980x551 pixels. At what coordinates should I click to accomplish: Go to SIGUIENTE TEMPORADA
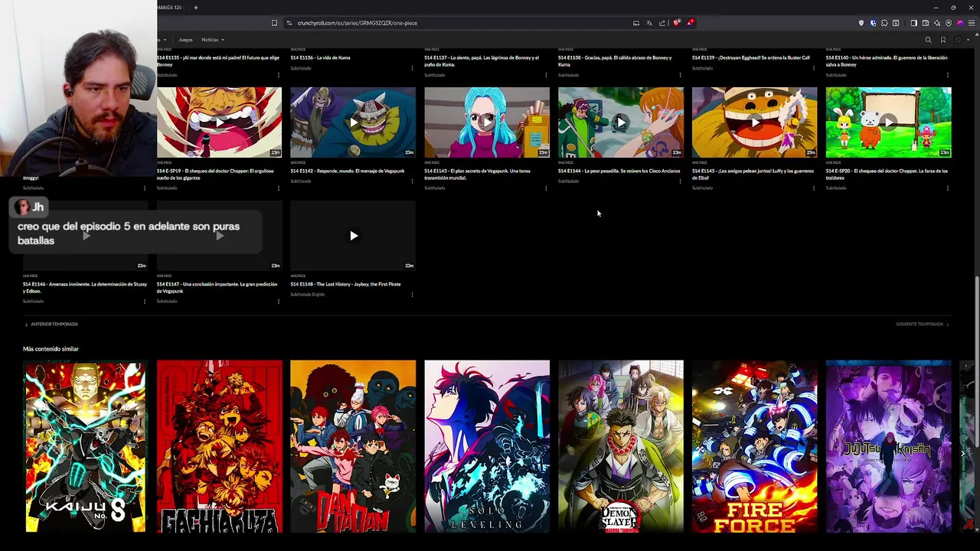tap(923, 324)
